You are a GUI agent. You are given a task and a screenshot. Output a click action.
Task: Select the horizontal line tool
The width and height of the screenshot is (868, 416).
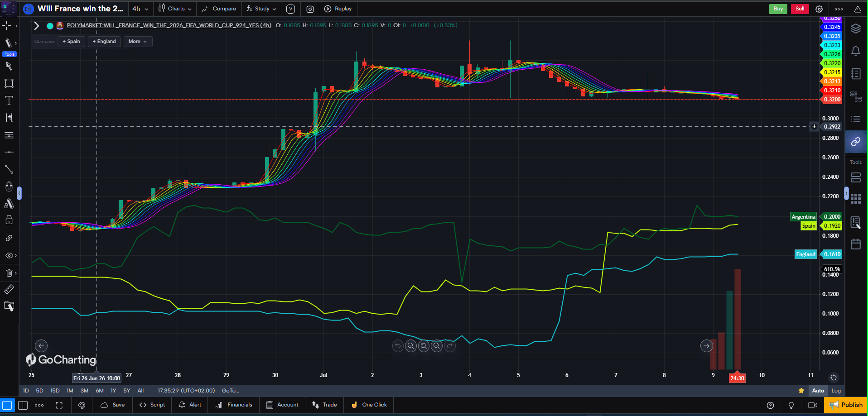point(9,152)
